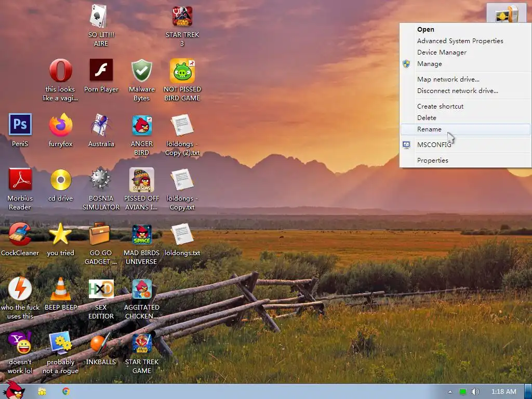Click the green tray status icon
The height and width of the screenshot is (399, 532).
pos(463,392)
